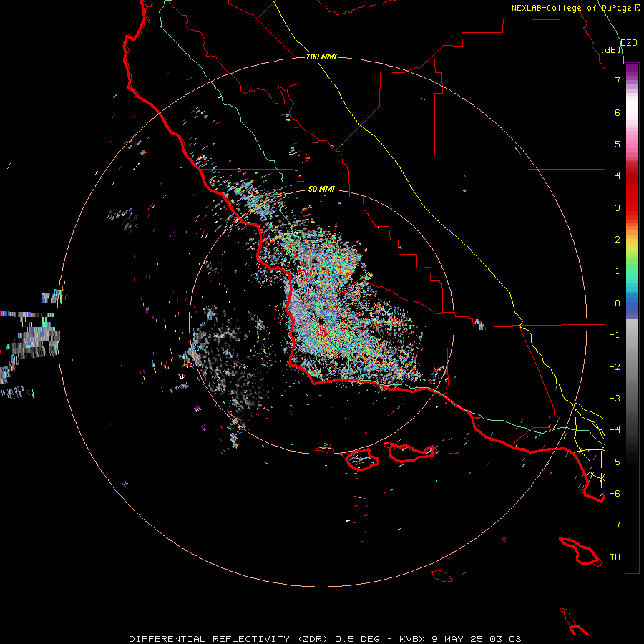This screenshot has height=644, width=644.
Task: Select the -7 dB value on the scale
Action: [x=615, y=525]
